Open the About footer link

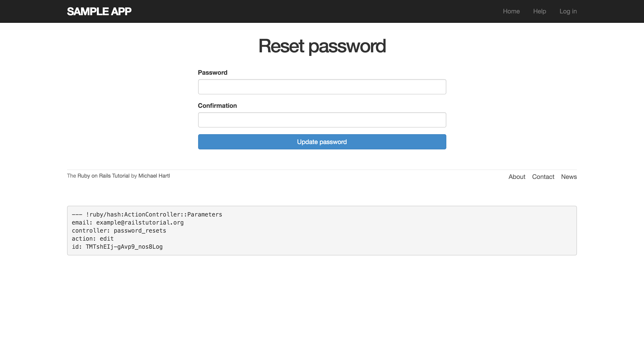(x=517, y=177)
